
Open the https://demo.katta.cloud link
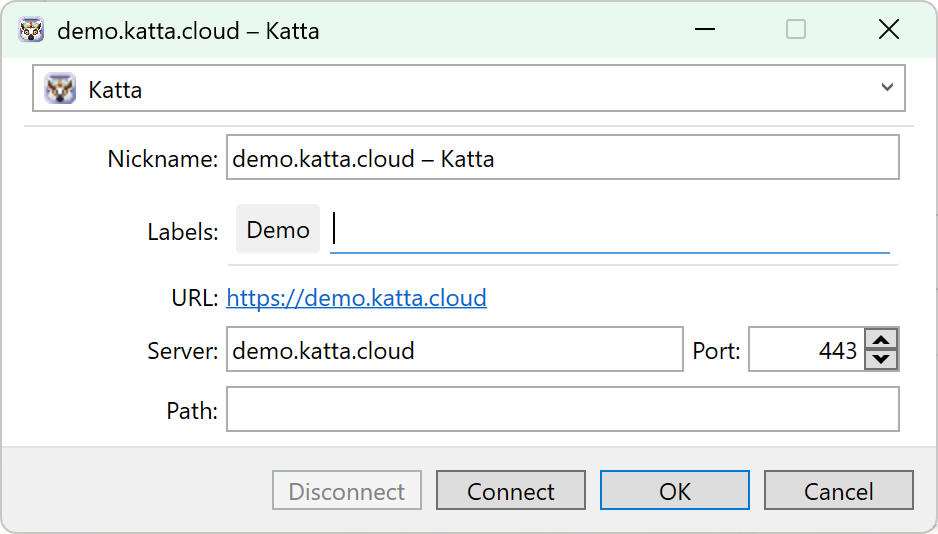[x=357, y=298]
